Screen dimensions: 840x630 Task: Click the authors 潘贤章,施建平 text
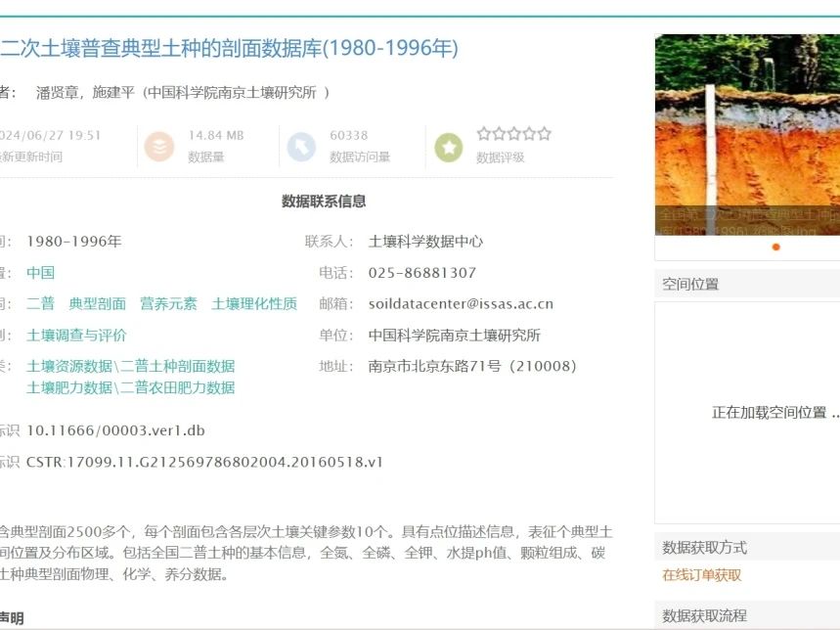(x=85, y=93)
